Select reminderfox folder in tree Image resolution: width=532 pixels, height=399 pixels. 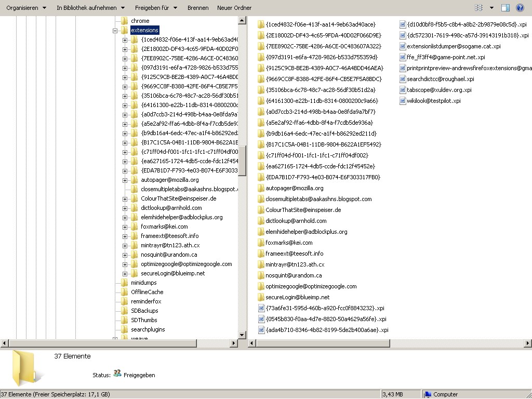coord(146,301)
